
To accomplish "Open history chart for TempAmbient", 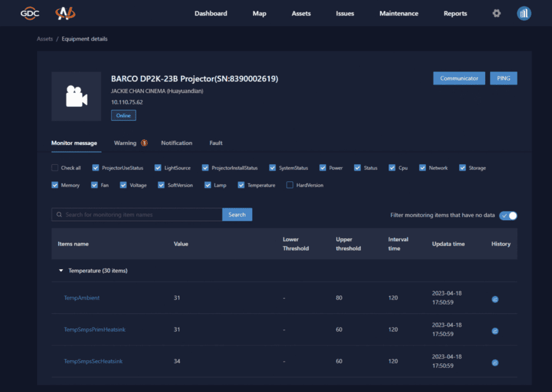I will [495, 299].
